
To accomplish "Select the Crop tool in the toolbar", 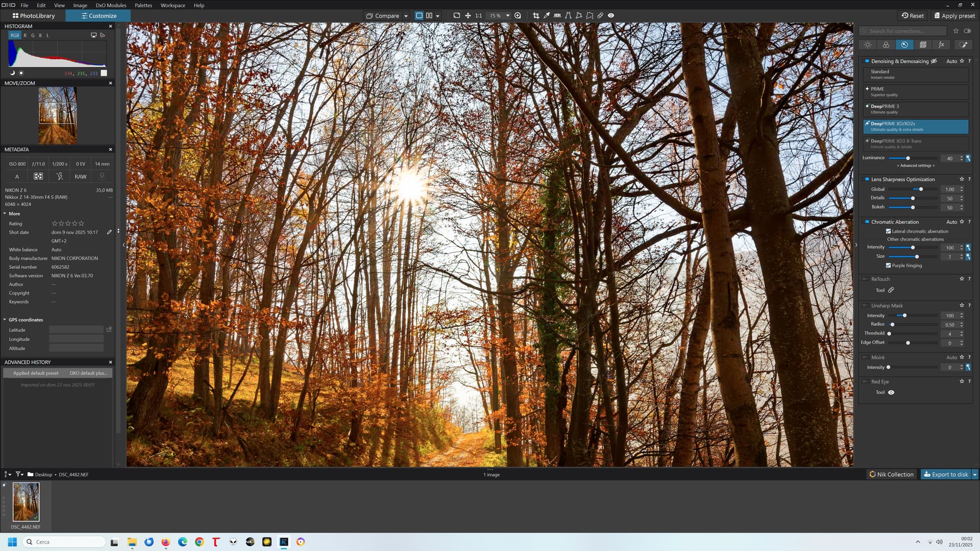I will click(536, 16).
